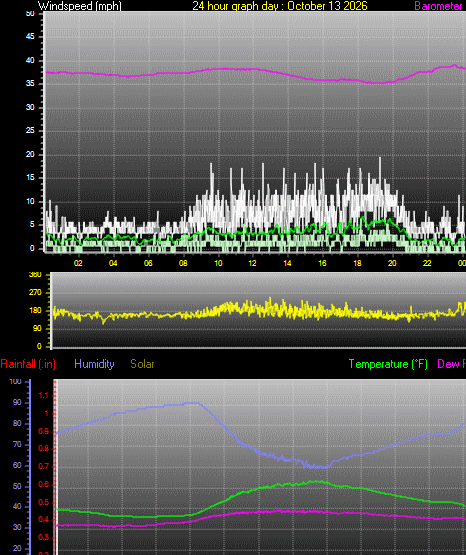Click the 30 tick on blue humidity axis
The height and width of the screenshot is (555, 466).
[x=17, y=527]
